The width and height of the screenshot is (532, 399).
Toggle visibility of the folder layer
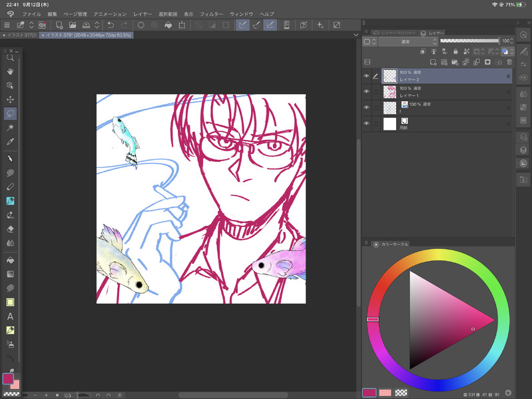(x=366, y=107)
